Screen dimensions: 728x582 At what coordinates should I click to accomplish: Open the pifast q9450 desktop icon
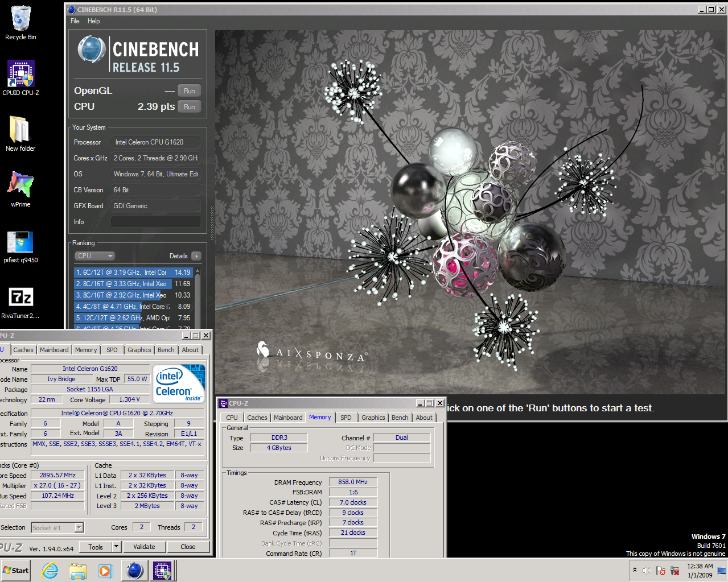pyautogui.click(x=20, y=246)
